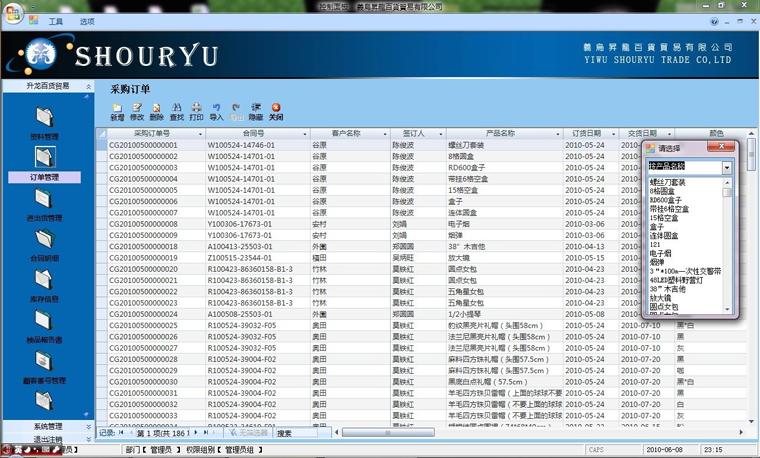The height and width of the screenshot is (458, 760).
Task: Open the 交货日期 column filter dropdown
Action: 669,134
